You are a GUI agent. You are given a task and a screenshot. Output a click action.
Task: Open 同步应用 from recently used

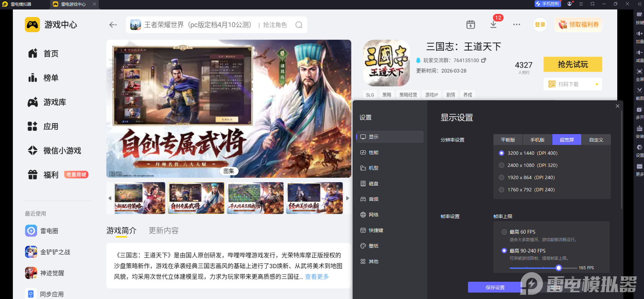(45, 294)
